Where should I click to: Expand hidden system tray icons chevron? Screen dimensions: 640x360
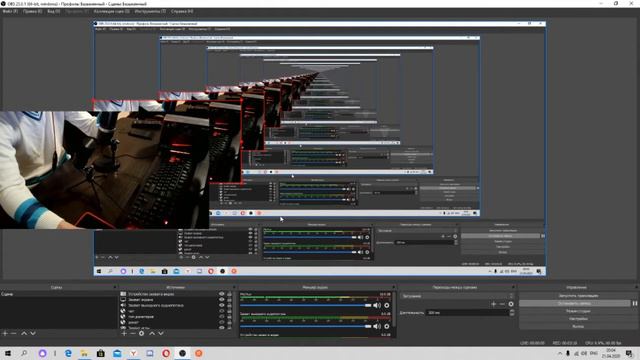560,353
